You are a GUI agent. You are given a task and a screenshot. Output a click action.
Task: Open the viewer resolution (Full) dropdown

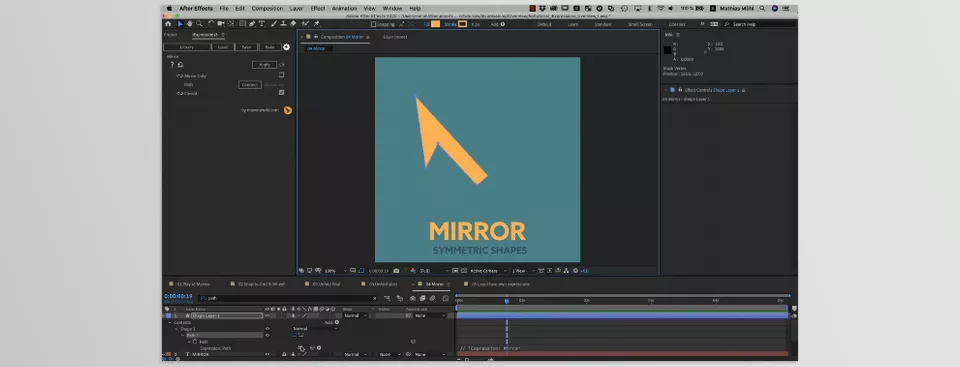tap(433, 270)
